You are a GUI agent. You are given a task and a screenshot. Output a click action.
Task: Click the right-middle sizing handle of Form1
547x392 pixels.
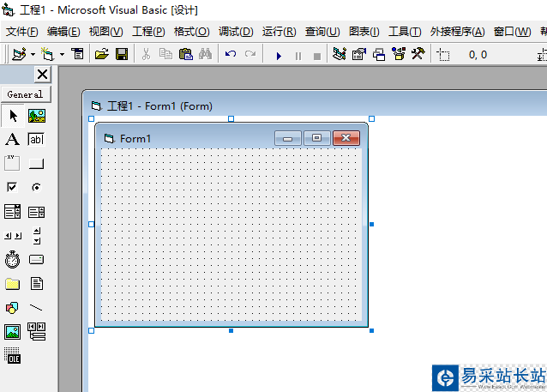pos(371,224)
